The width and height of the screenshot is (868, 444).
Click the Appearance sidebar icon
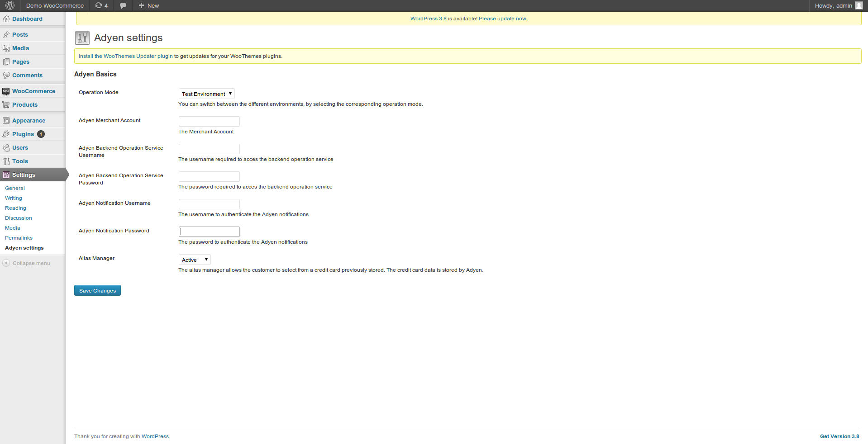(x=6, y=121)
